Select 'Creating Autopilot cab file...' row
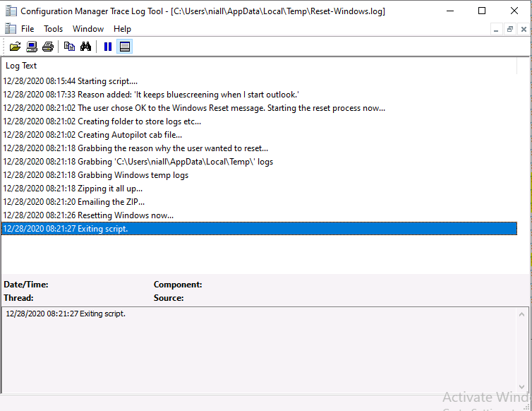Image resolution: width=532 pixels, height=411 pixels. coord(259,135)
